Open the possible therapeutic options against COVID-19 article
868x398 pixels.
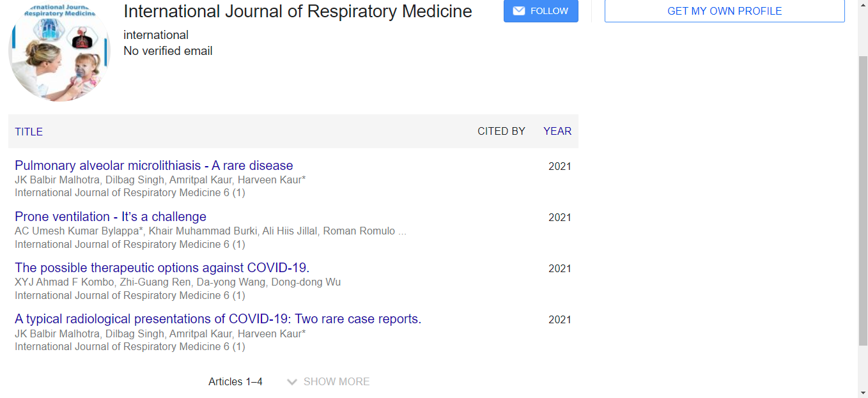(162, 268)
